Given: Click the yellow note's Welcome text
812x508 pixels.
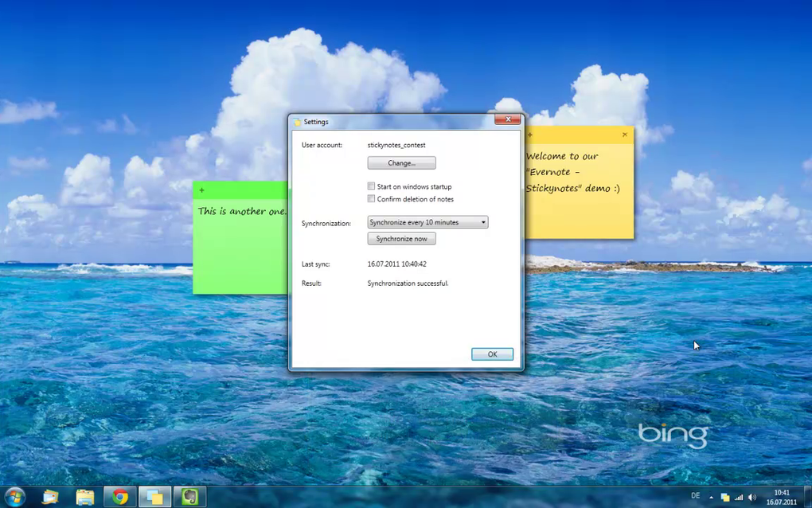Looking at the screenshot, I should click(572, 172).
